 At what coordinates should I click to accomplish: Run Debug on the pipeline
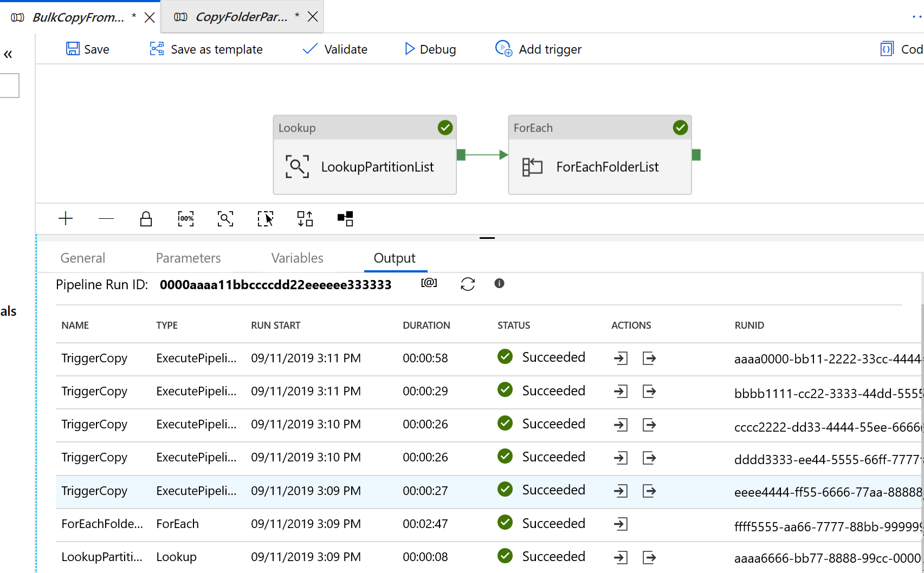pos(430,49)
